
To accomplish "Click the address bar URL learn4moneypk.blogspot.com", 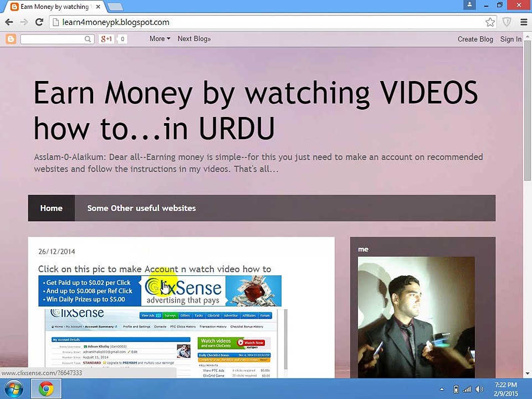I will pyautogui.click(x=116, y=22).
